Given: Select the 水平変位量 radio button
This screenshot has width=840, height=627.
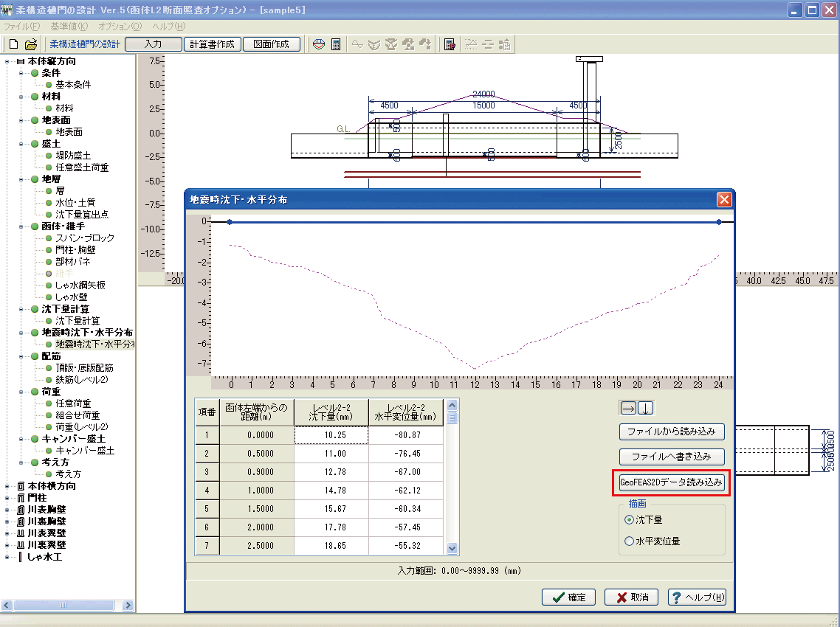Looking at the screenshot, I should 630,541.
